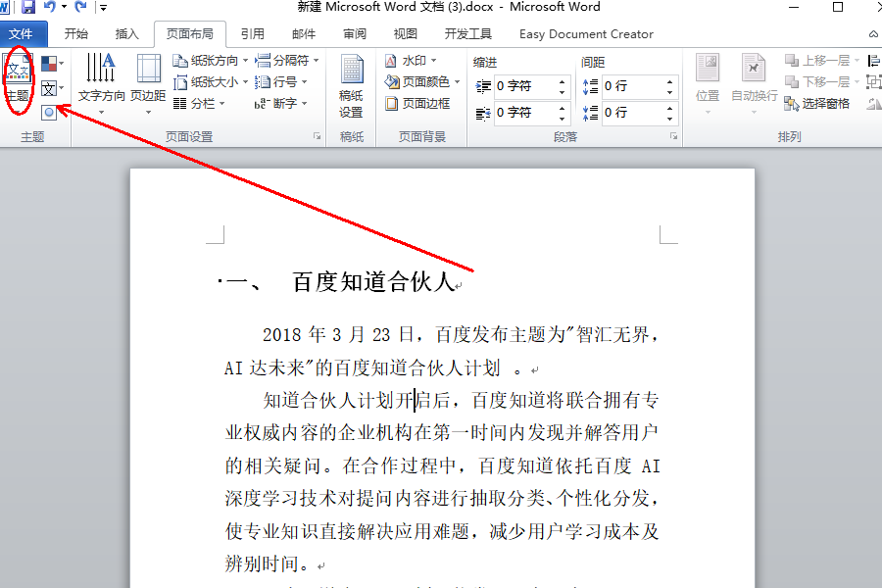Click the Group objects icon
The height and width of the screenshot is (588, 882).
click(x=873, y=82)
